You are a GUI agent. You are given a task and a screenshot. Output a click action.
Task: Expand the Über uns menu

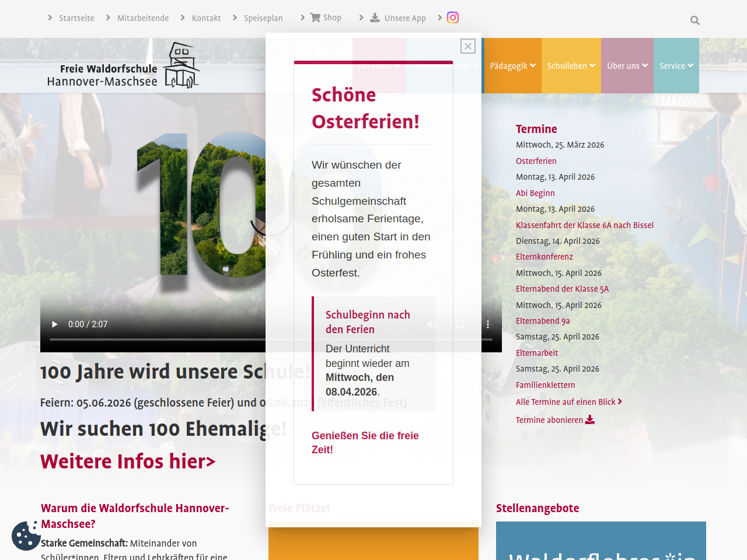[627, 66]
